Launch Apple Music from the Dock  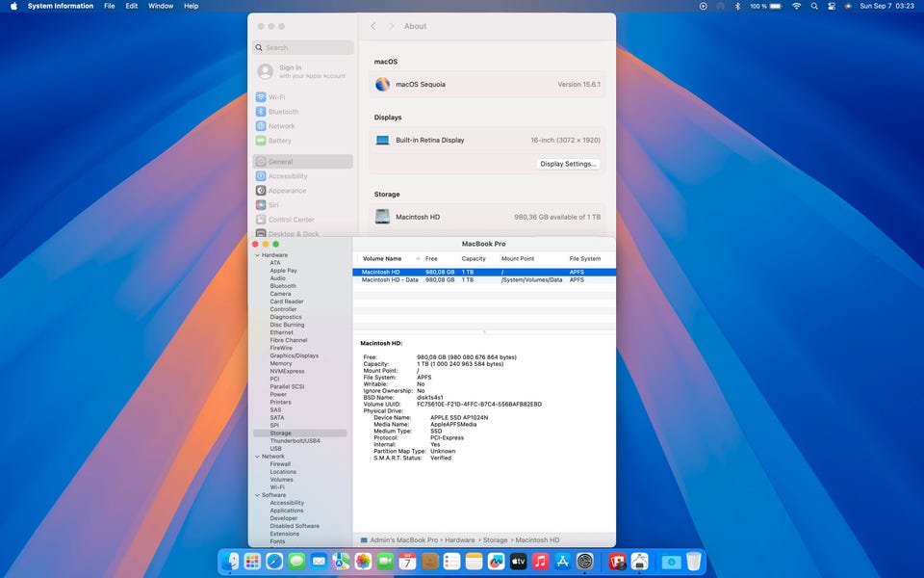(x=540, y=561)
